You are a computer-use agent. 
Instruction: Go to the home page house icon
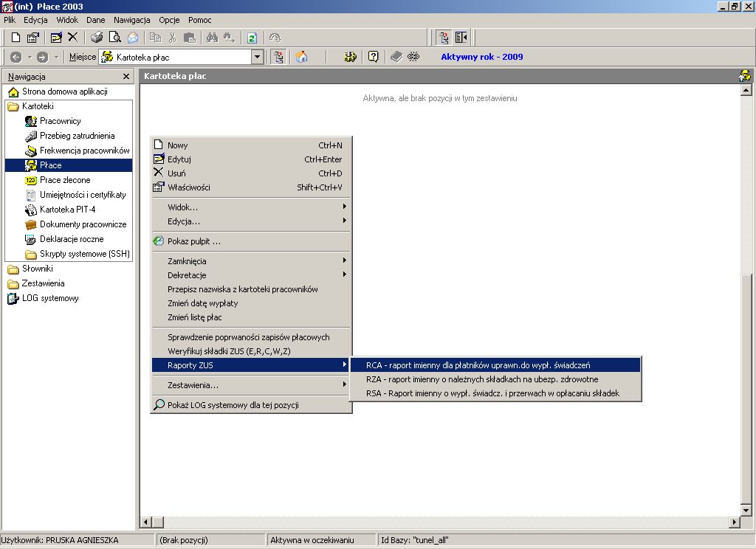[301, 57]
